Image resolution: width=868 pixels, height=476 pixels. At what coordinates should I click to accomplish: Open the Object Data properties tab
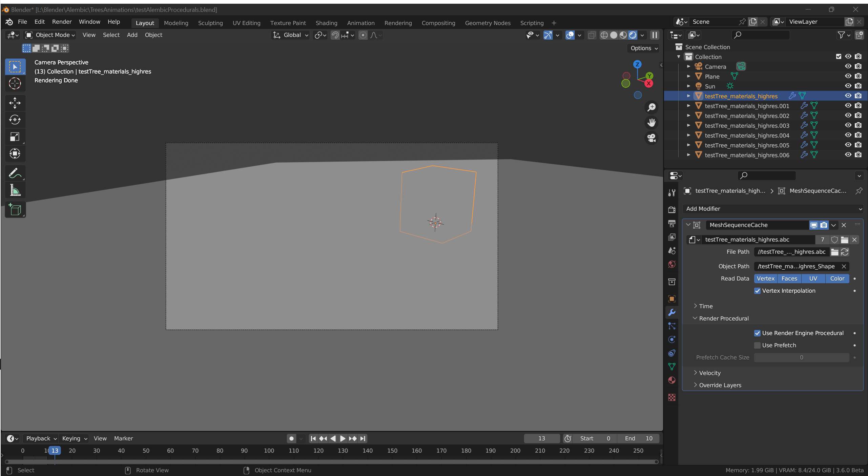point(671,367)
